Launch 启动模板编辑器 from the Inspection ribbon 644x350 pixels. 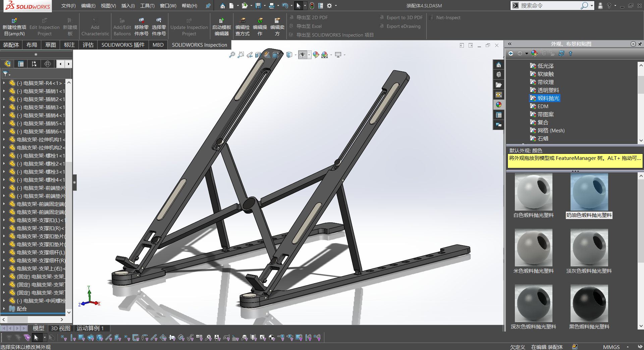(221, 26)
